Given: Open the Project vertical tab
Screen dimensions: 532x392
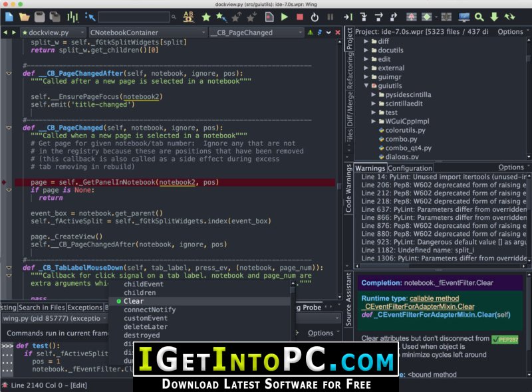Looking at the screenshot, I should click(x=349, y=39).
